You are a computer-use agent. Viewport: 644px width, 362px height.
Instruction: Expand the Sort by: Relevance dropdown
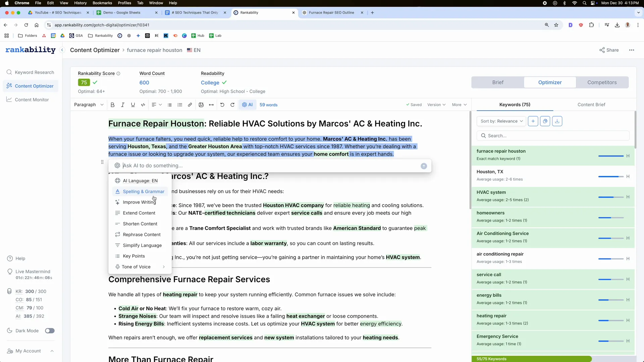(x=501, y=121)
